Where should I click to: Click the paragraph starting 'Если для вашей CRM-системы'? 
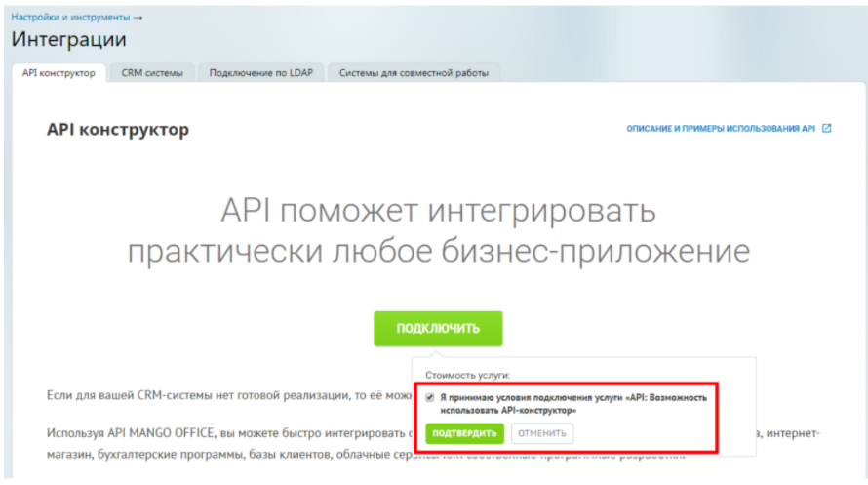tap(229, 395)
